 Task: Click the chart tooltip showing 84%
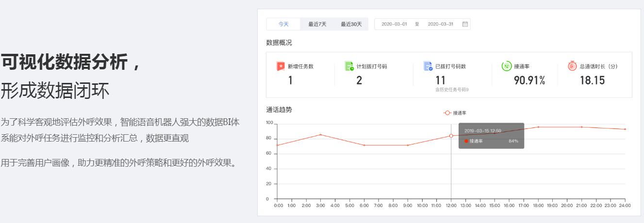click(x=491, y=136)
